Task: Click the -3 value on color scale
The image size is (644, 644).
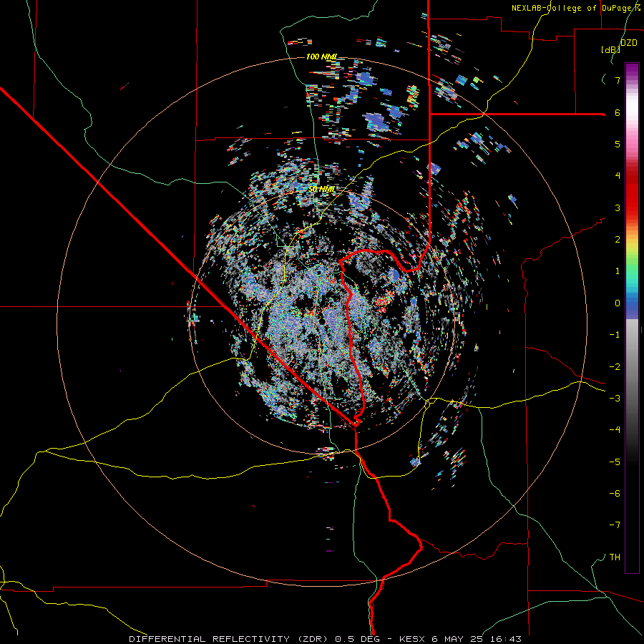Action: coord(615,399)
